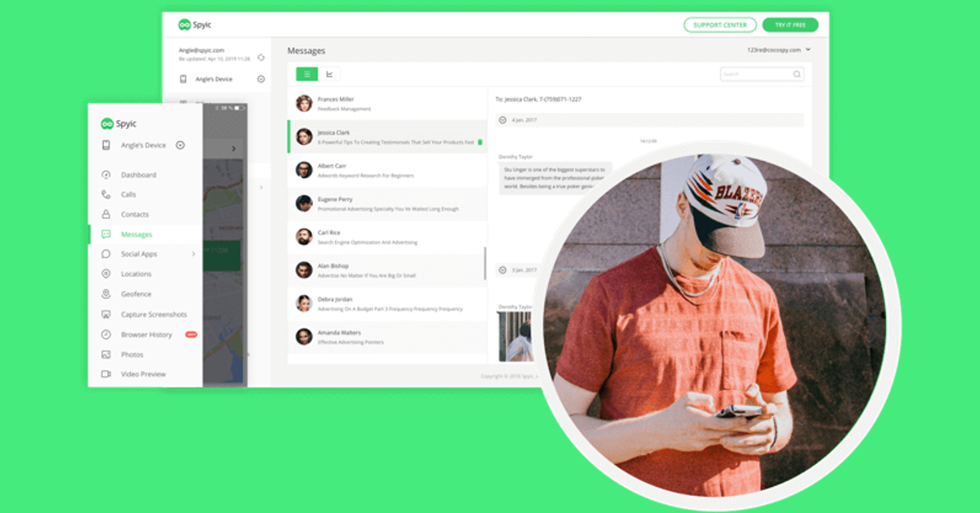Image resolution: width=980 pixels, height=513 pixels.
Task: Click the Geofence icon
Action: [x=105, y=294]
